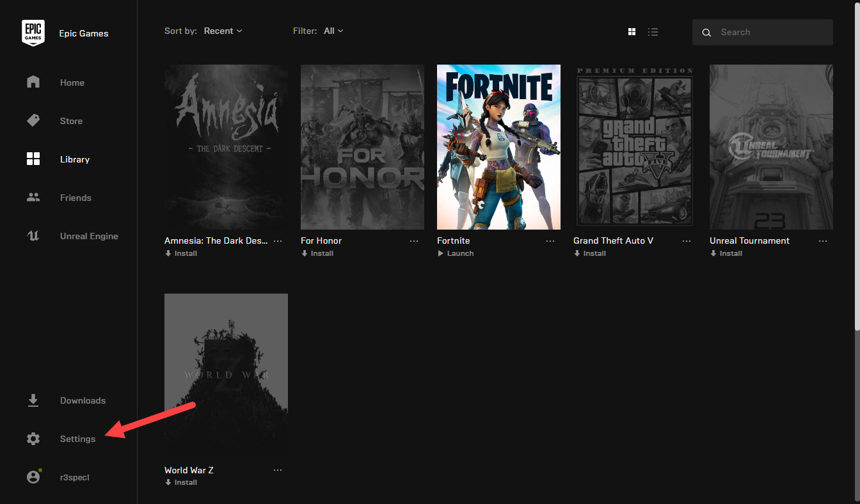Open Grand Theft Auto V options menu

tap(687, 241)
